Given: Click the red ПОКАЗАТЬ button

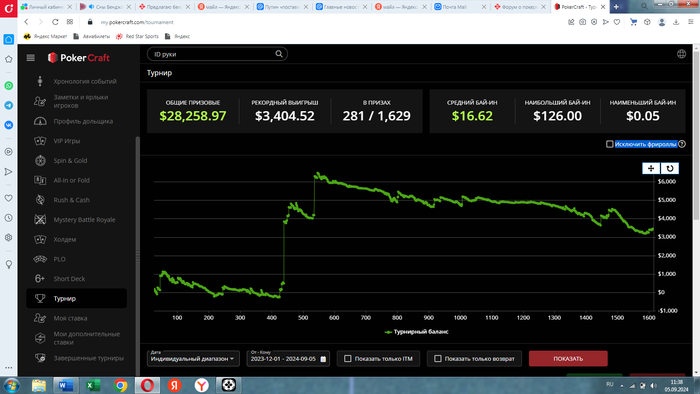Looking at the screenshot, I should click(568, 358).
